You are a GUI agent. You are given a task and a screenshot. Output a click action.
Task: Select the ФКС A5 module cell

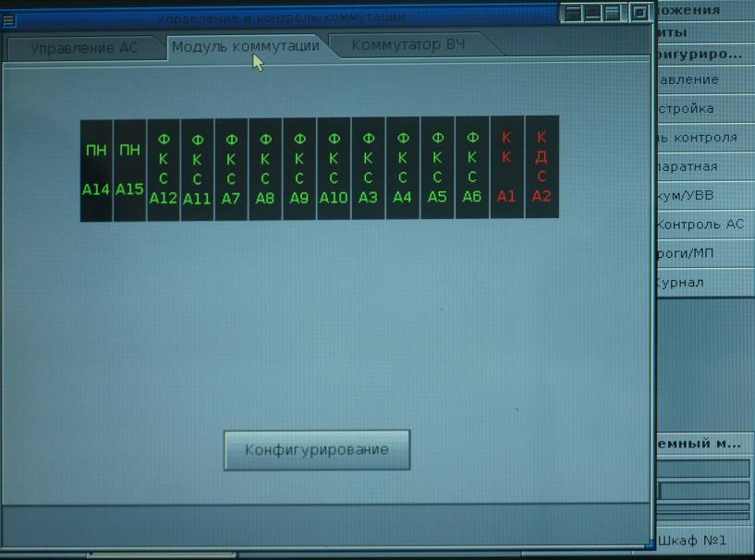[437, 167]
